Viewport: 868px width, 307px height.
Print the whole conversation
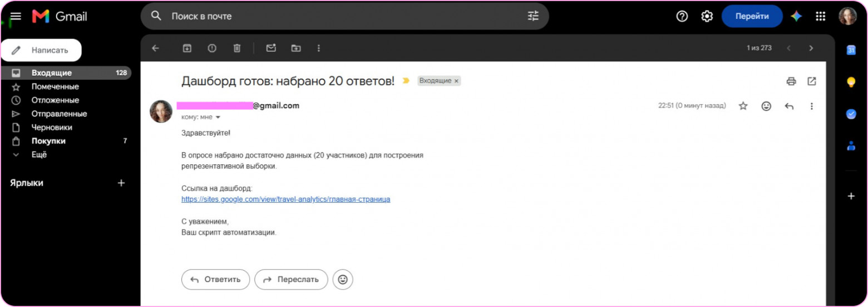(x=791, y=81)
